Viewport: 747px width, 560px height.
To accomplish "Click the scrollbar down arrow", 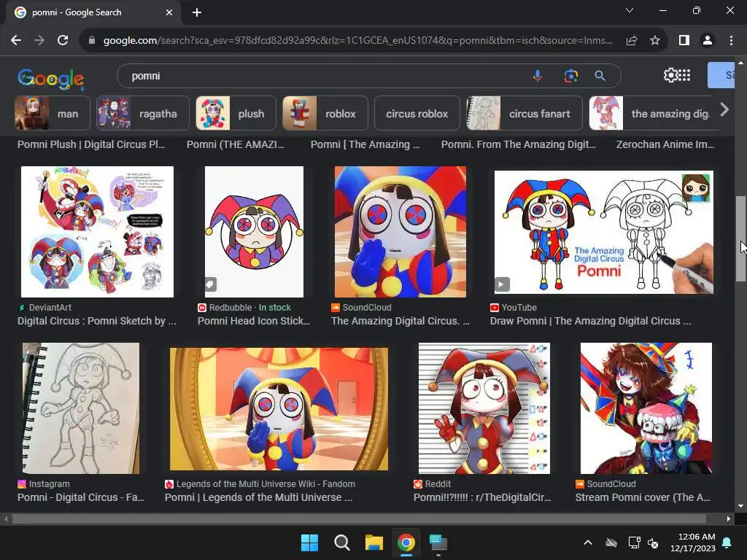I will pyautogui.click(x=741, y=506).
